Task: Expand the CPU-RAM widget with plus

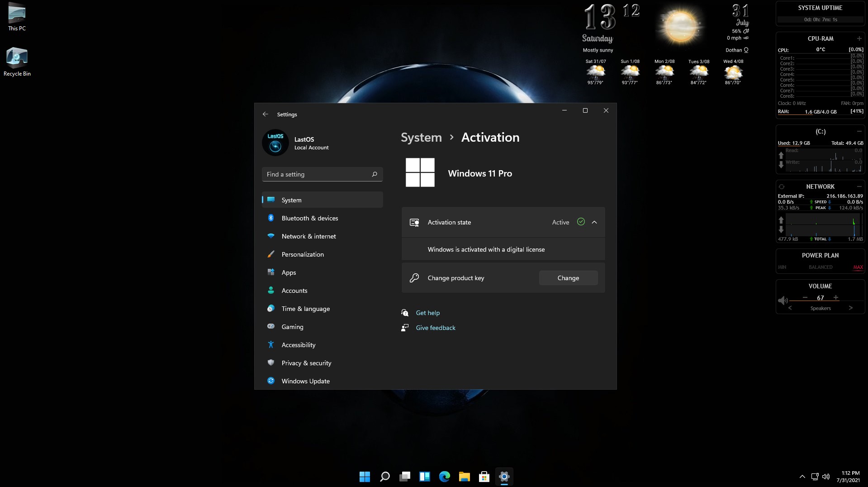Action: tap(859, 38)
